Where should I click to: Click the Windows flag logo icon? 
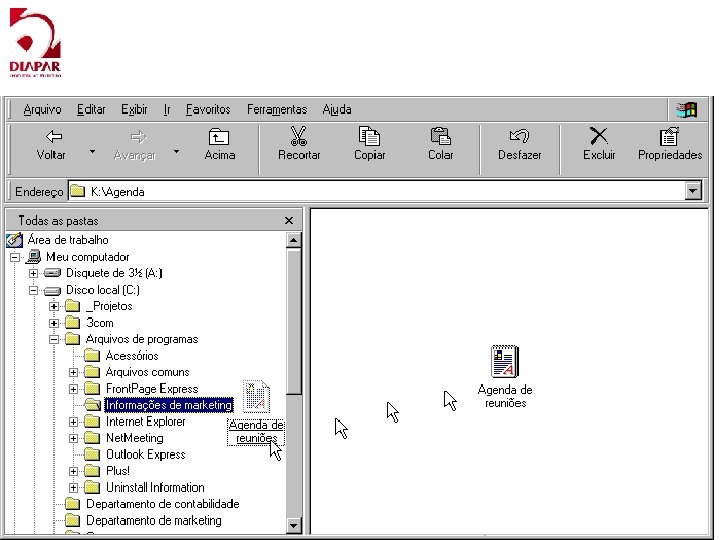686,110
